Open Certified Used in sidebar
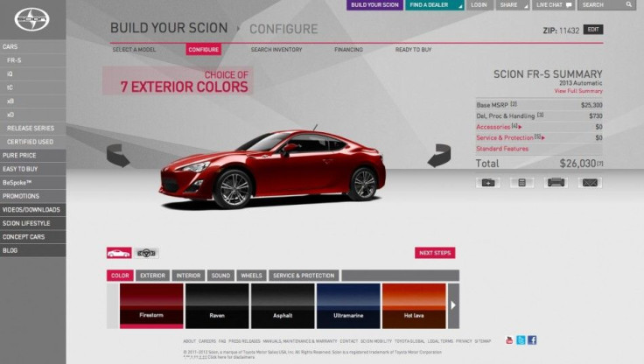The image size is (644, 364). tap(33, 142)
